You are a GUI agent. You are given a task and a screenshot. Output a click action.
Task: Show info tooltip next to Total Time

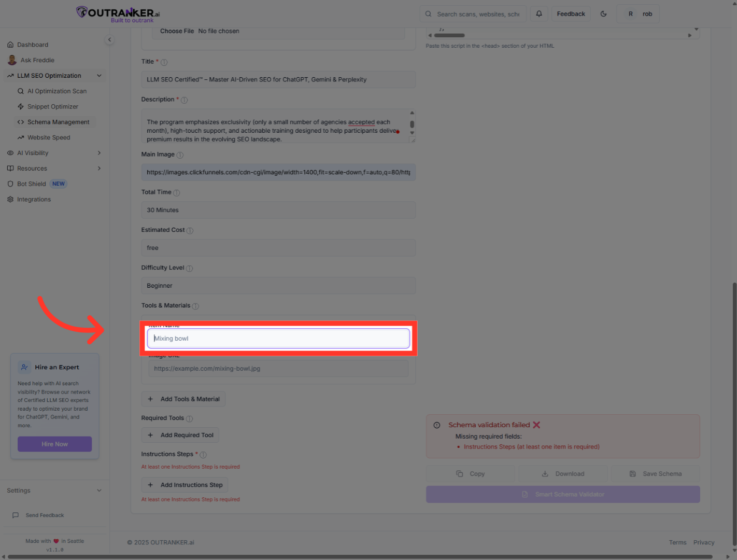[x=176, y=193]
